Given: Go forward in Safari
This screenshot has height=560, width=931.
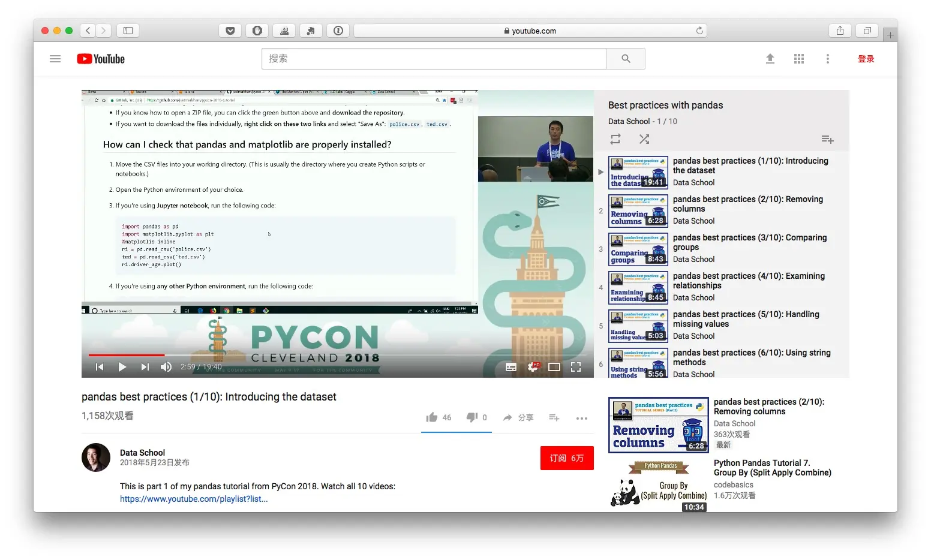Looking at the screenshot, I should tap(104, 30).
